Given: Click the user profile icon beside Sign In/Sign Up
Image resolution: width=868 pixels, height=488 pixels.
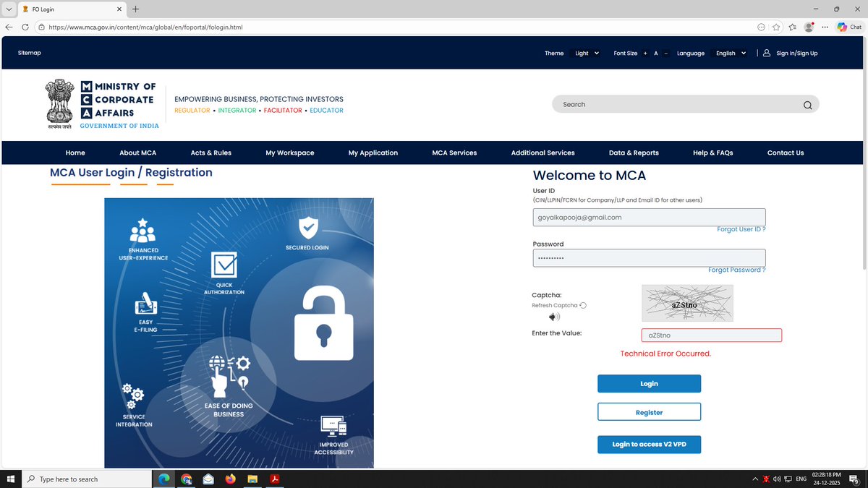Looking at the screenshot, I should coord(766,53).
